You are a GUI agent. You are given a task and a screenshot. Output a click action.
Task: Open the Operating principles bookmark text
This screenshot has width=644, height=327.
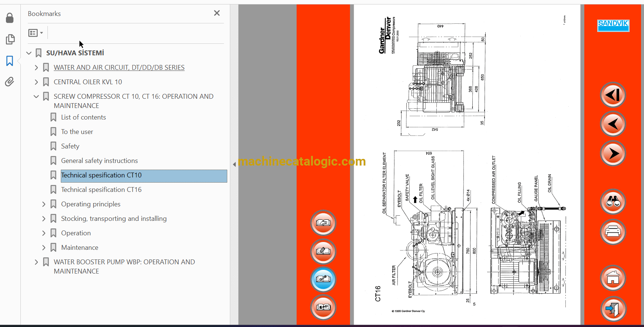pyautogui.click(x=91, y=204)
